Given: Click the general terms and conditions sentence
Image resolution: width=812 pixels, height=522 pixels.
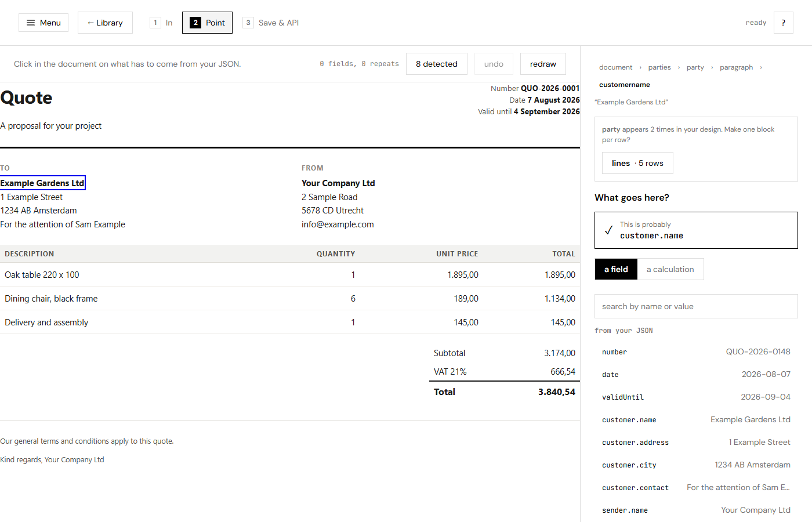Looking at the screenshot, I should [87, 441].
